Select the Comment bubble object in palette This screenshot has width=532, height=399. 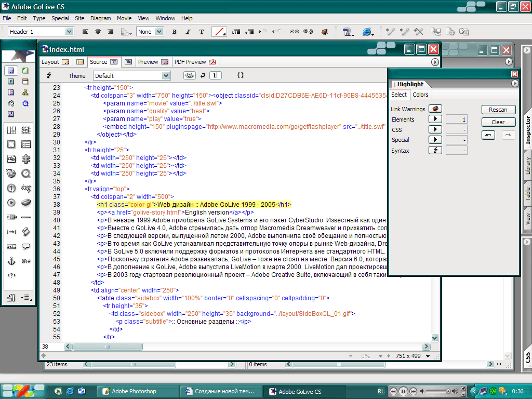coord(26,246)
